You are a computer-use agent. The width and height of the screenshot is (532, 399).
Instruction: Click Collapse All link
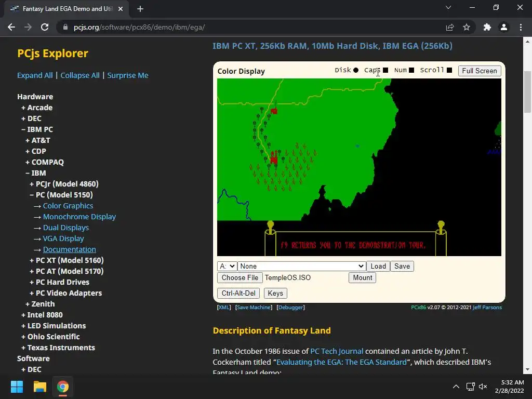(80, 75)
